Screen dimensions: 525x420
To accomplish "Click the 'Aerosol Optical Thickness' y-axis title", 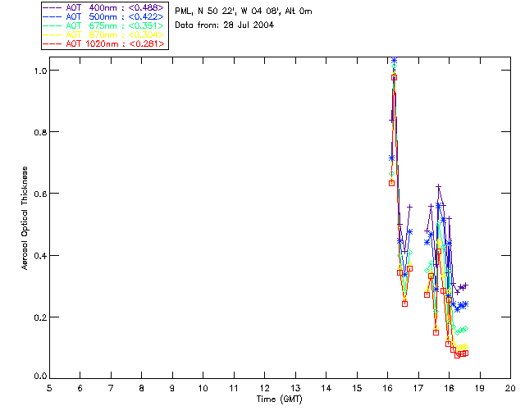I will tap(25, 231).
